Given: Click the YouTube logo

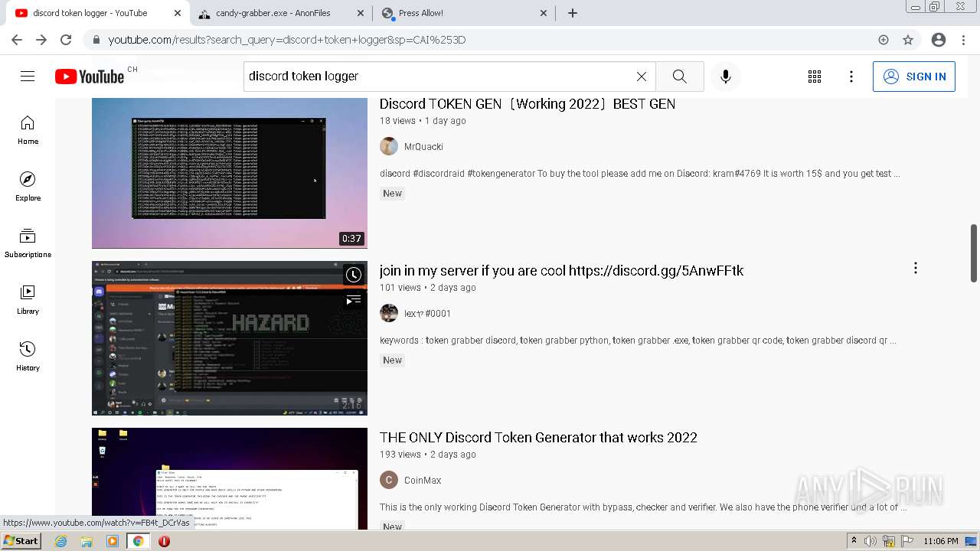Looking at the screenshot, I should point(90,77).
